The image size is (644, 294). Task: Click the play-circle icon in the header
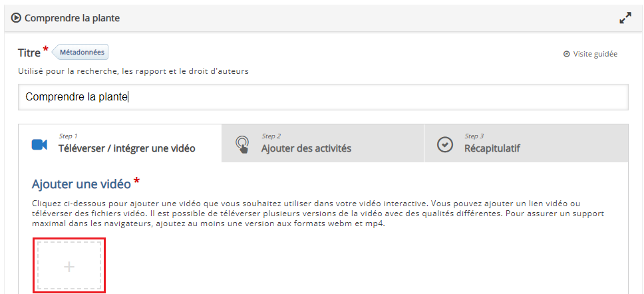16,18
